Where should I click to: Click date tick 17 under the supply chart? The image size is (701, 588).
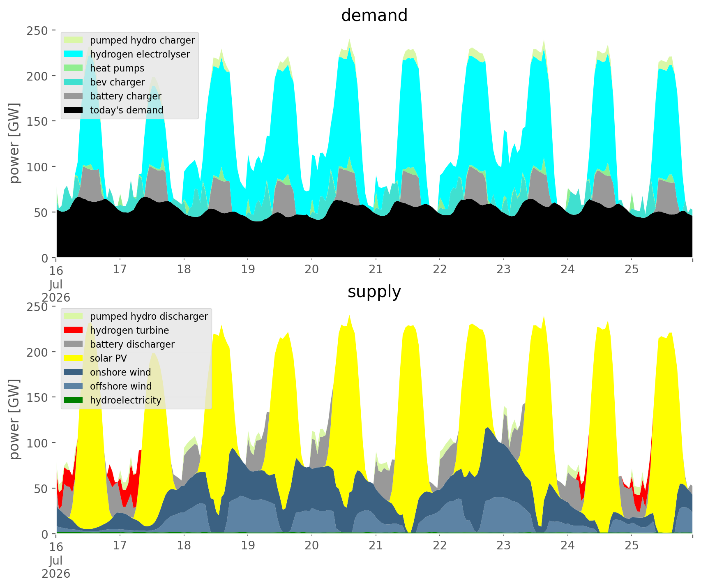pos(120,546)
